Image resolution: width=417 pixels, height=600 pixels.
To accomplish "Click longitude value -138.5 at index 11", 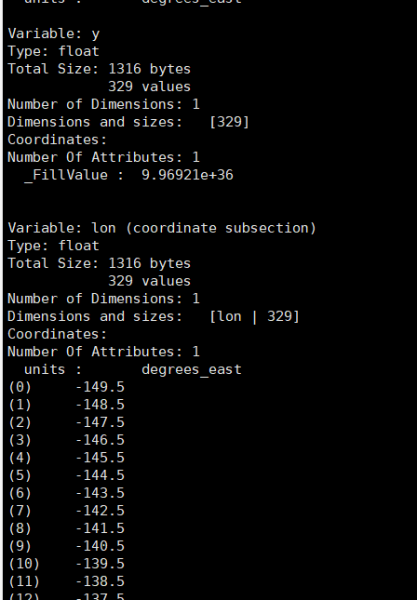I will click(x=100, y=582).
